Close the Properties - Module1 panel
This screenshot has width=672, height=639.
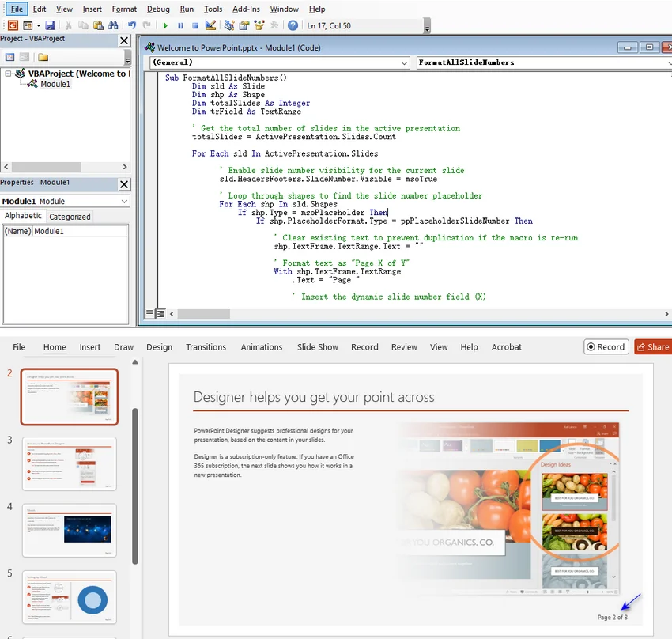124,184
